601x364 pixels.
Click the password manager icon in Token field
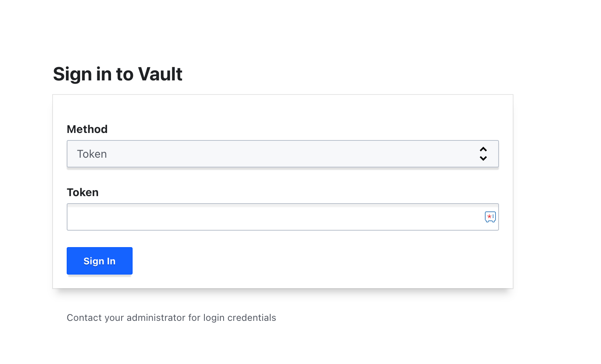[490, 217]
